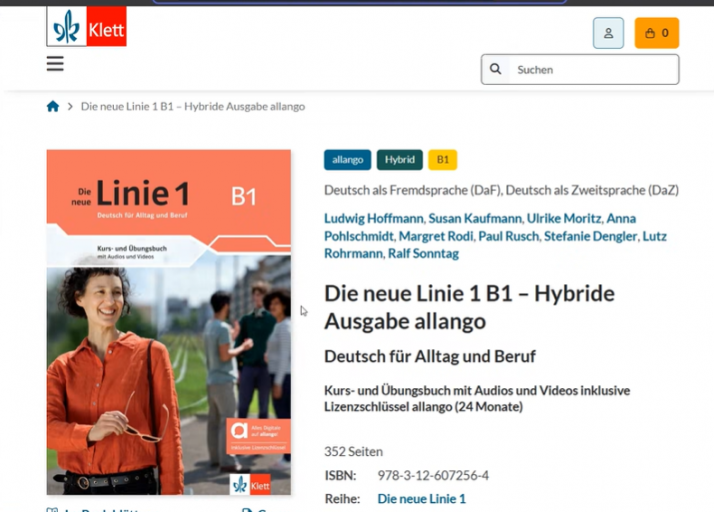Viewport: 714px width, 512px height.
Task: Select the allango tag
Action: [347, 160]
